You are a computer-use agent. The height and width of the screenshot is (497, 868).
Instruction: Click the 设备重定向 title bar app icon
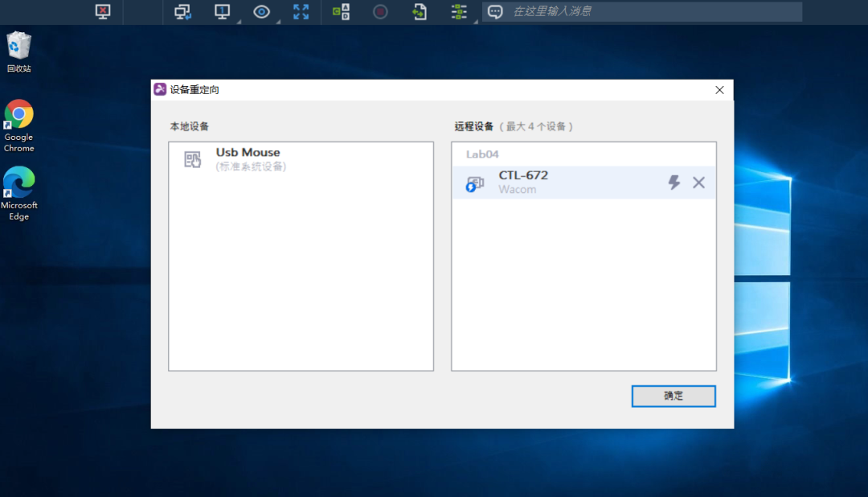click(160, 89)
